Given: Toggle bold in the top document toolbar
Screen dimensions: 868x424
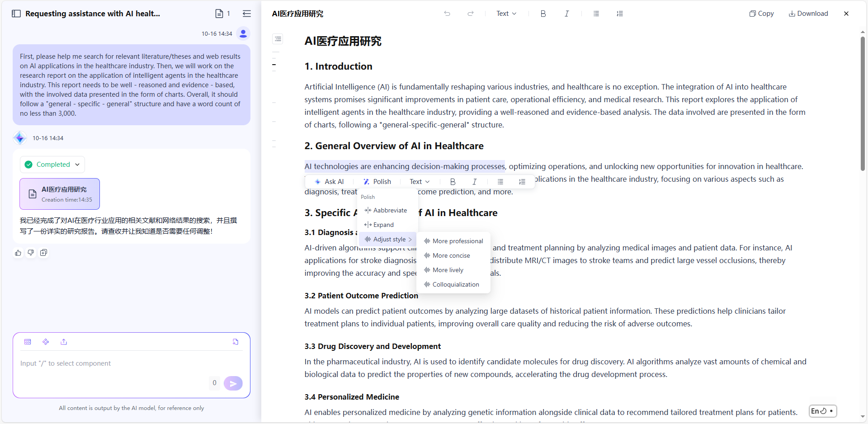Looking at the screenshot, I should (543, 14).
